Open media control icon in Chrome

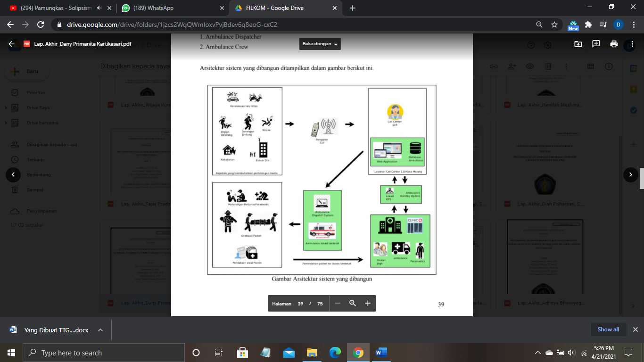[x=603, y=25]
